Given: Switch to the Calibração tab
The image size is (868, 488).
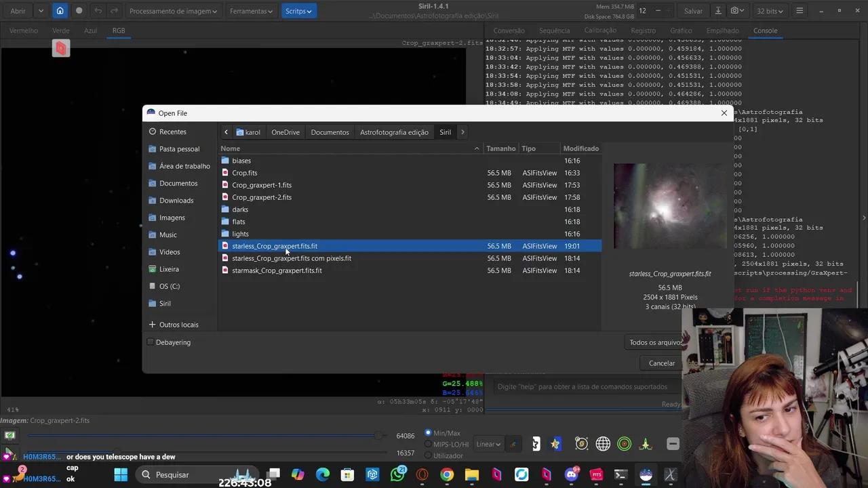Looking at the screenshot, I should (x=600, y=30).
